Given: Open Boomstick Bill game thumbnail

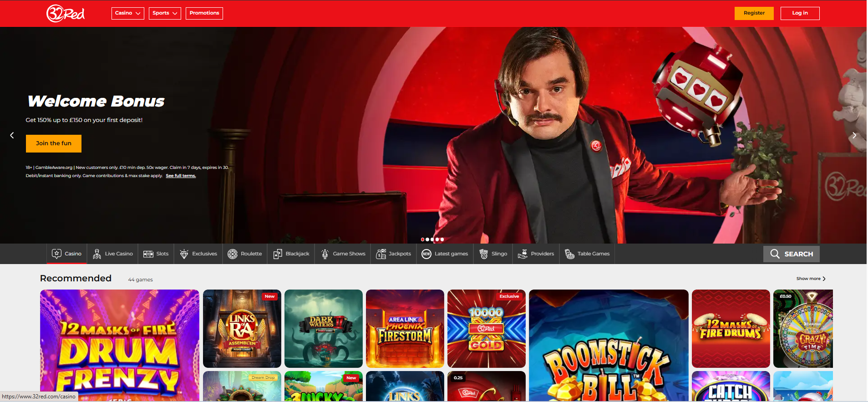Looking at the screenshot, I should (x=609, y=346).
